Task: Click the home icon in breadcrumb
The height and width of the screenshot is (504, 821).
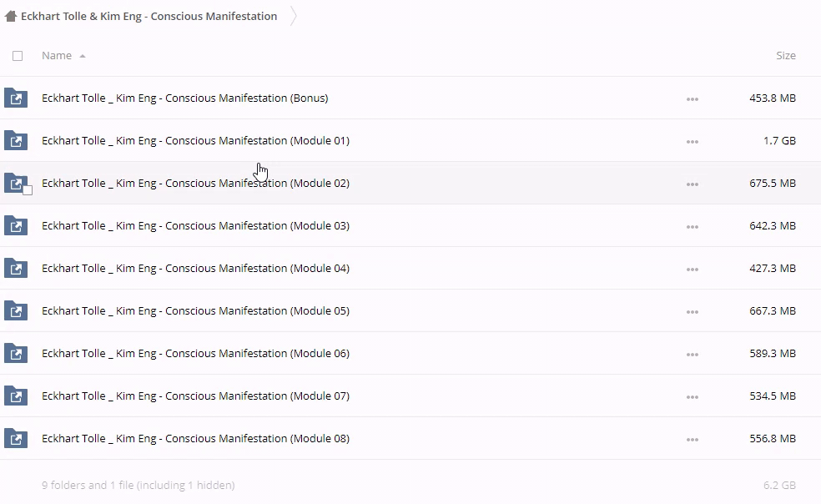Action: click(x=11, y=16)
